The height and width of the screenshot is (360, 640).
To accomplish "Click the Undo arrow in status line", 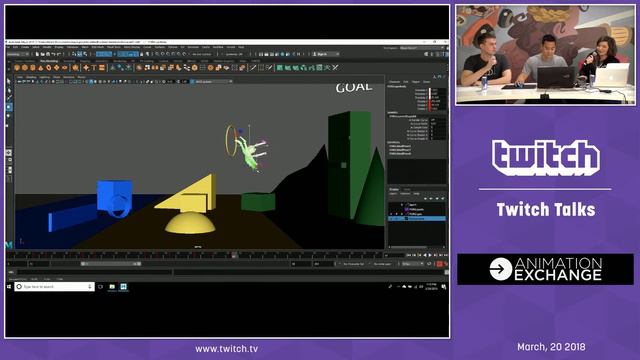I will tap(53, 54).
